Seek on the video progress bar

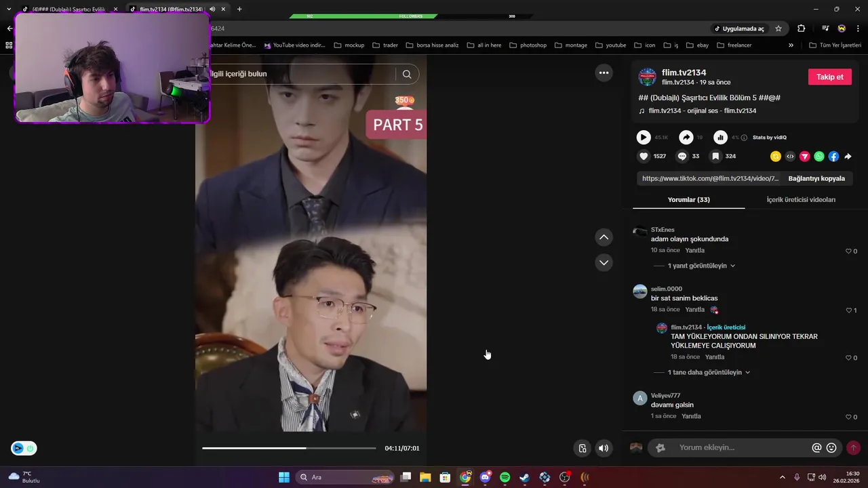coord(289,448)
